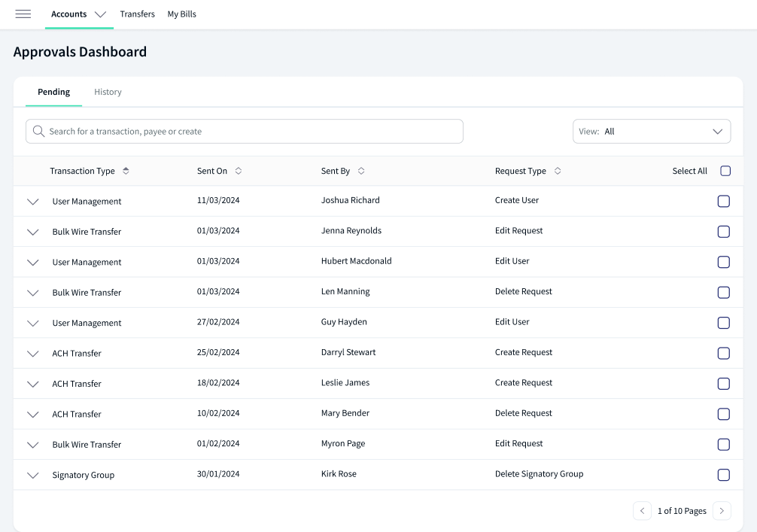Expand Leslie James's ACH Transfer row
The image size is (757, 532).
33,385
